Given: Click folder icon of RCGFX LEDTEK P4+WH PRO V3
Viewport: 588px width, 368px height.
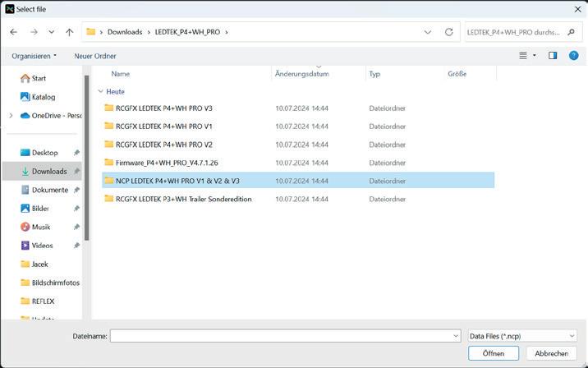Looking at the screenshot, I should coord(109,108).
